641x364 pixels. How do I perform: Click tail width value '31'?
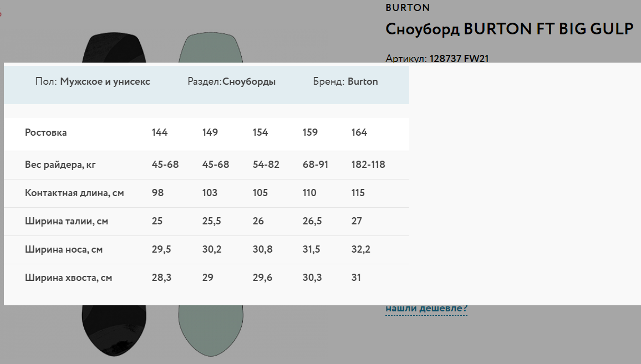(x=355, y=278)
